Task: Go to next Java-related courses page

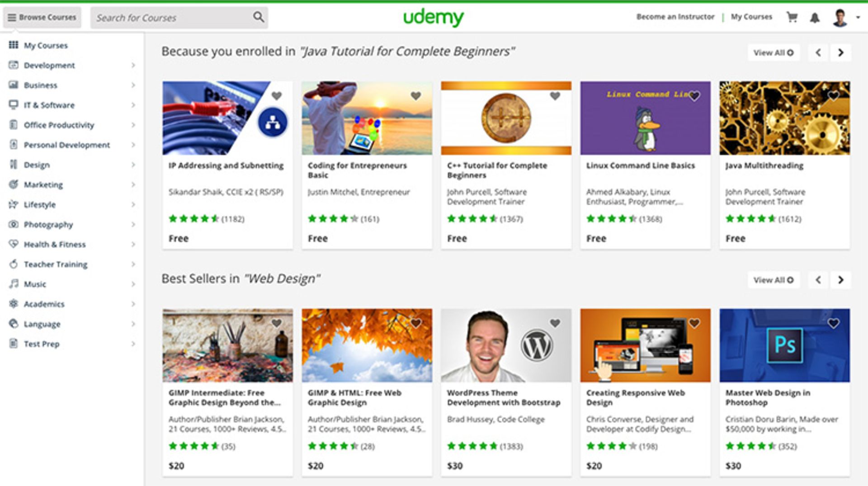Action: (840, 52)
